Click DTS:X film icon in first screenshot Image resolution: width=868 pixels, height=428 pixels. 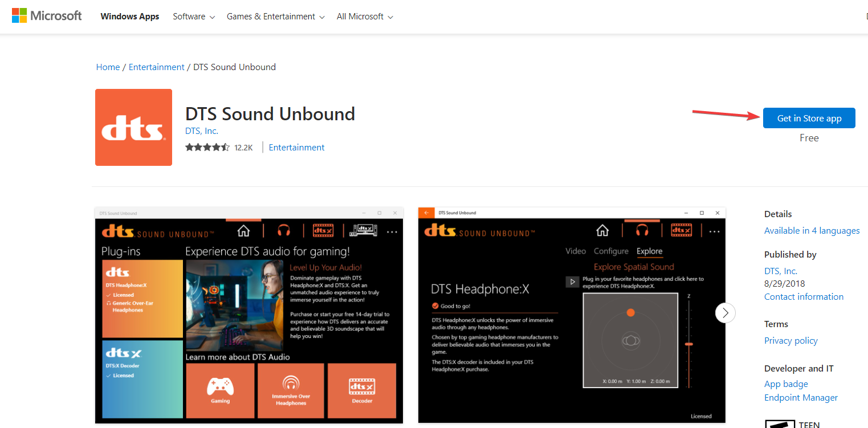(323, 231)
